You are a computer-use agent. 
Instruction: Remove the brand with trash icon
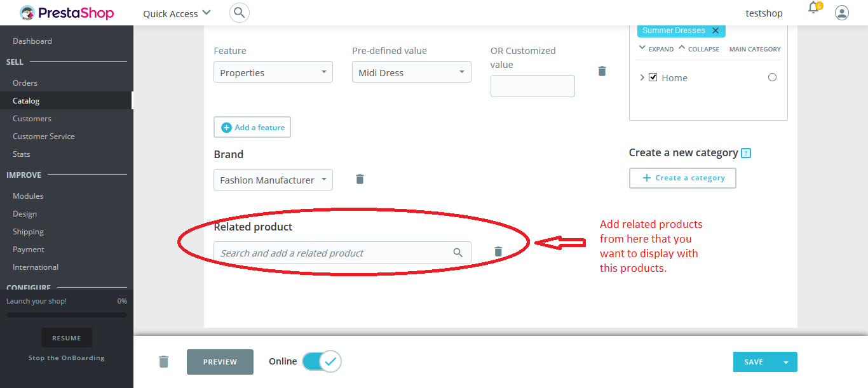click(360, 179)
